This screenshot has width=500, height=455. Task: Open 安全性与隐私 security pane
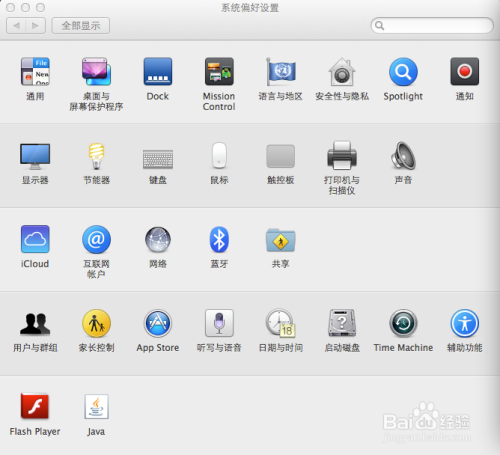point(342,72)
